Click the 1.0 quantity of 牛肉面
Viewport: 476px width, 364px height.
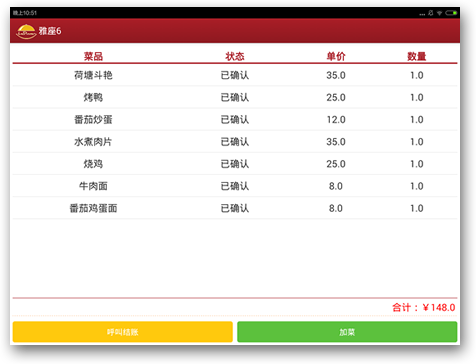click(x=417, y=186)
